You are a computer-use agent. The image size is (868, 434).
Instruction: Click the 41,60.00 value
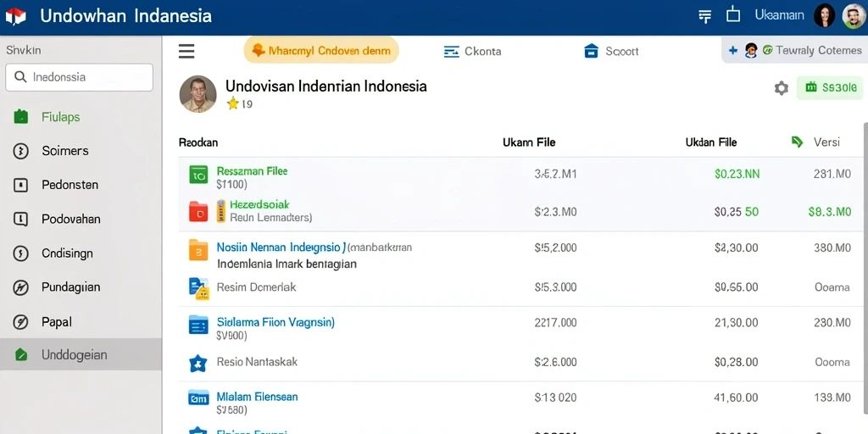click(737, 398)
